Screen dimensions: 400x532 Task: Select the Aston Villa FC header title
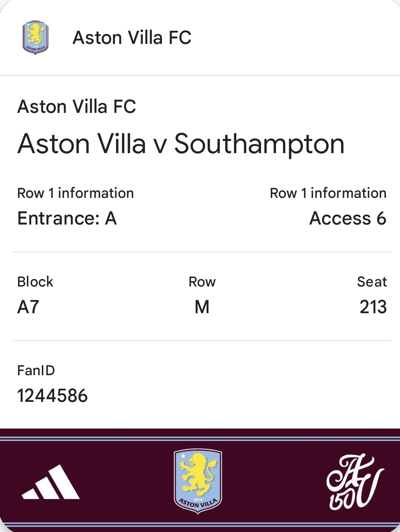pos(132,38)
